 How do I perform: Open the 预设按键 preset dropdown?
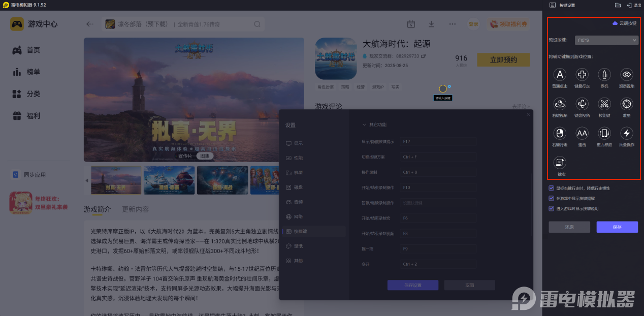(606, 40)
